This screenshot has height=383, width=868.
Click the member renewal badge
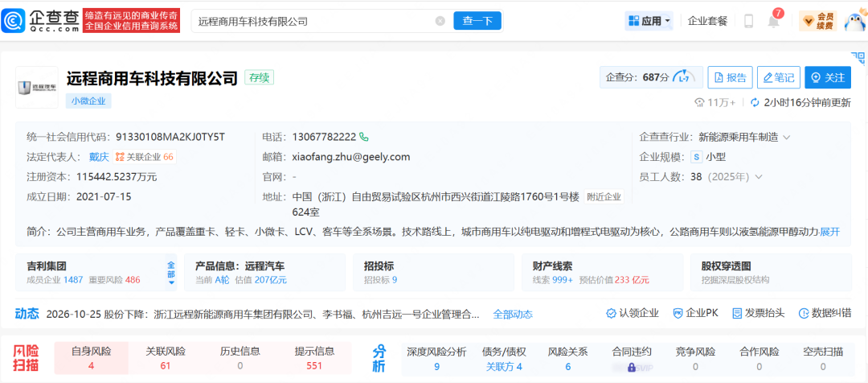[x=817, y=21]
